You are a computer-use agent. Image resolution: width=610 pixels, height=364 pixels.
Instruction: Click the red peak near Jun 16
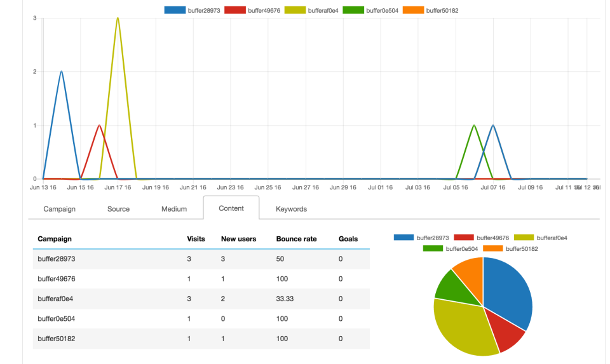[100, 126]
